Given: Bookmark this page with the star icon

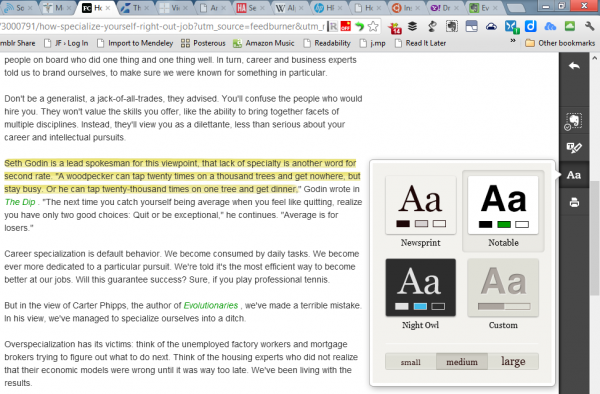Looking at the screenshot, I should [x=373, y=26].
